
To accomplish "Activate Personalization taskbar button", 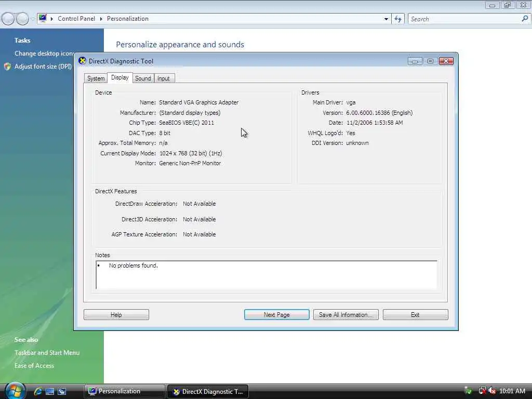I will click(x=124, y=391).
